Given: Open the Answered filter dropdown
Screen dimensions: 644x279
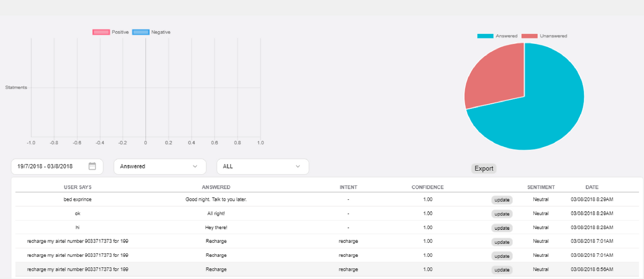Looking at the screenshot, I should 160,167.
